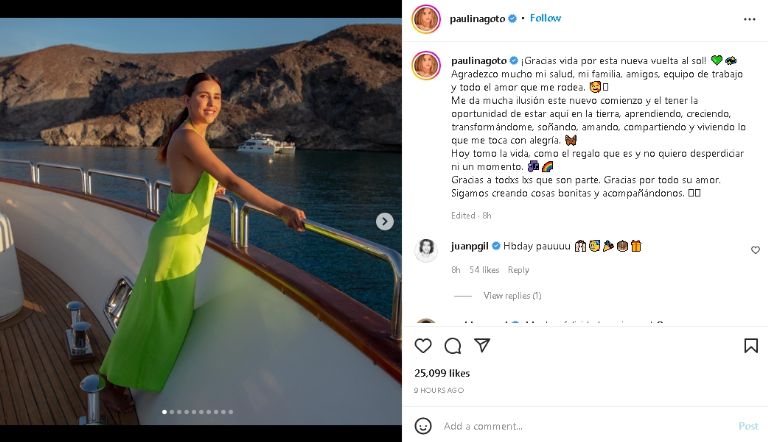Click the carousel dot indicators
This screenshot has height=442, width=768.
click(197, 411)
